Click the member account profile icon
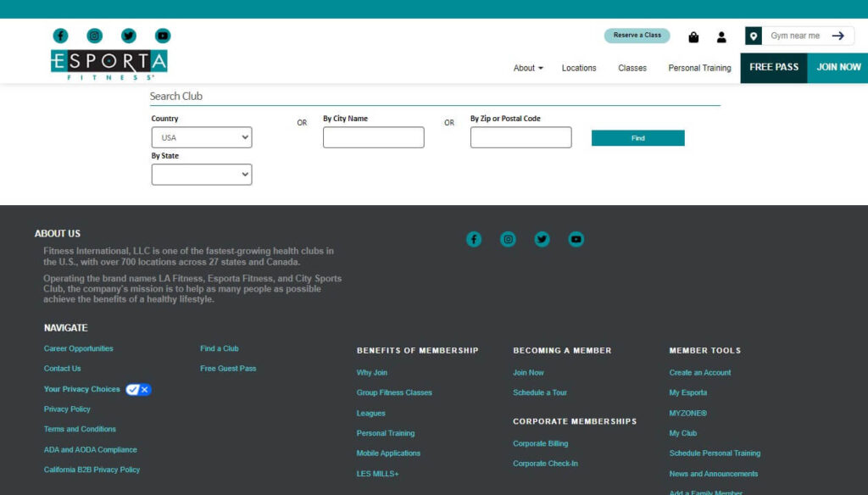Viewport: 868px width, 495px height. click(721, 36)
